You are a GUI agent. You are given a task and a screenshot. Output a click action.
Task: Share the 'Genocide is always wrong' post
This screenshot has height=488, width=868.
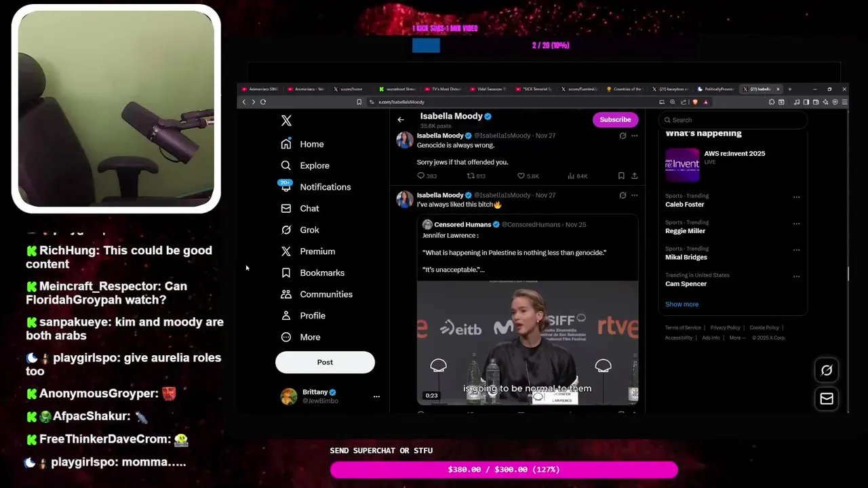click(635, 176)
